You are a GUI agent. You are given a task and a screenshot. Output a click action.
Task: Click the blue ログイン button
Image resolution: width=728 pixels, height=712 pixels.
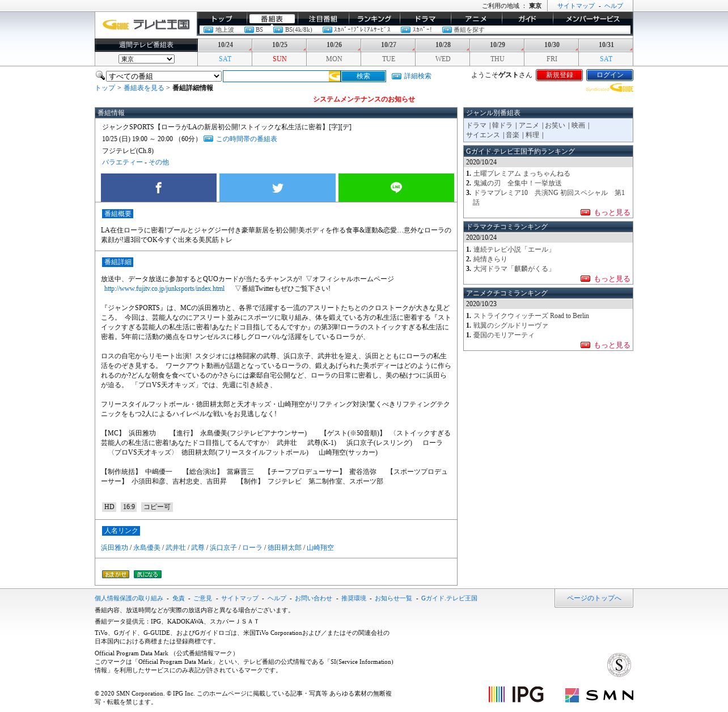coord(610,75)
